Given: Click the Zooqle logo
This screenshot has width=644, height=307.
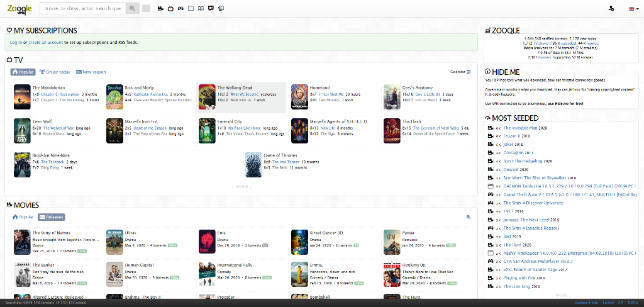Looking at the screenshot, I should click(19, 9).
